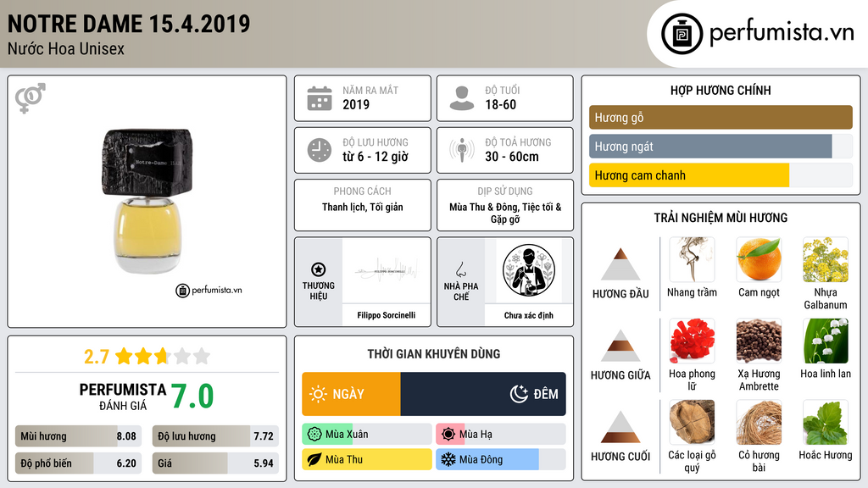Click the snowflake icon for Mùa Đông

coord(448,459)
